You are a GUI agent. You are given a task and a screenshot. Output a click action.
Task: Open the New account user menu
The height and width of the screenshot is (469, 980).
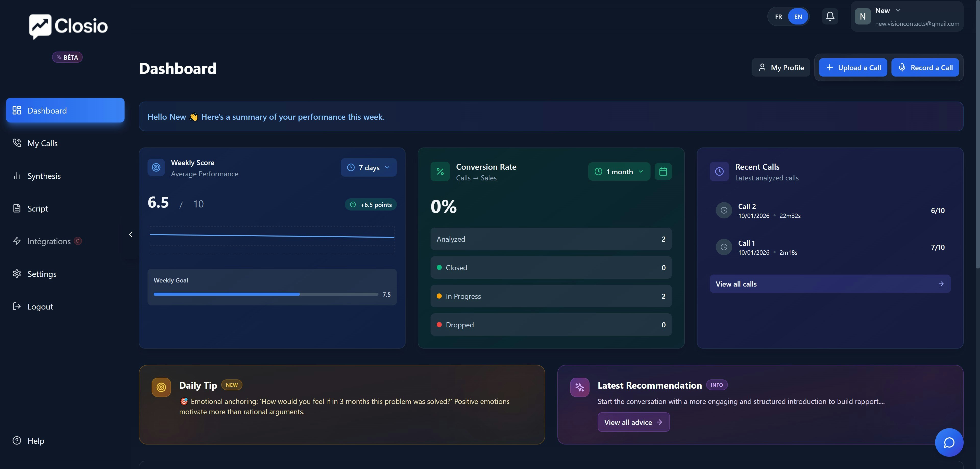tap(907, 17)
